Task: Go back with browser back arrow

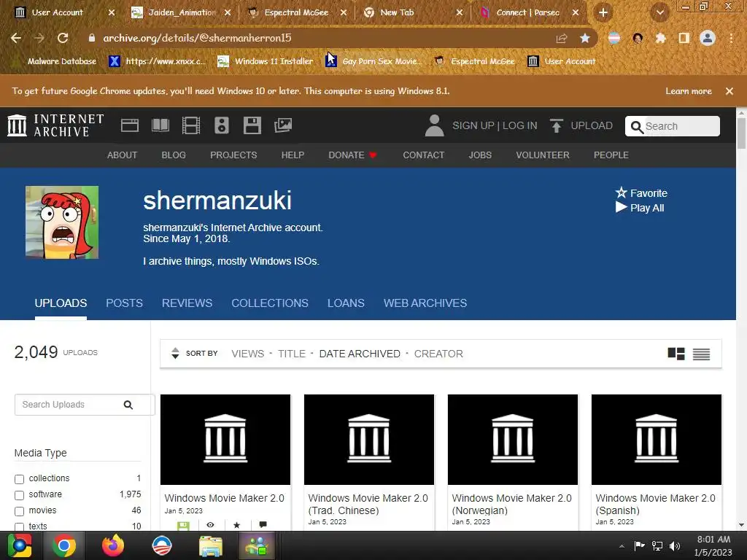Action: pyautogui.click(x=16, y=38)
